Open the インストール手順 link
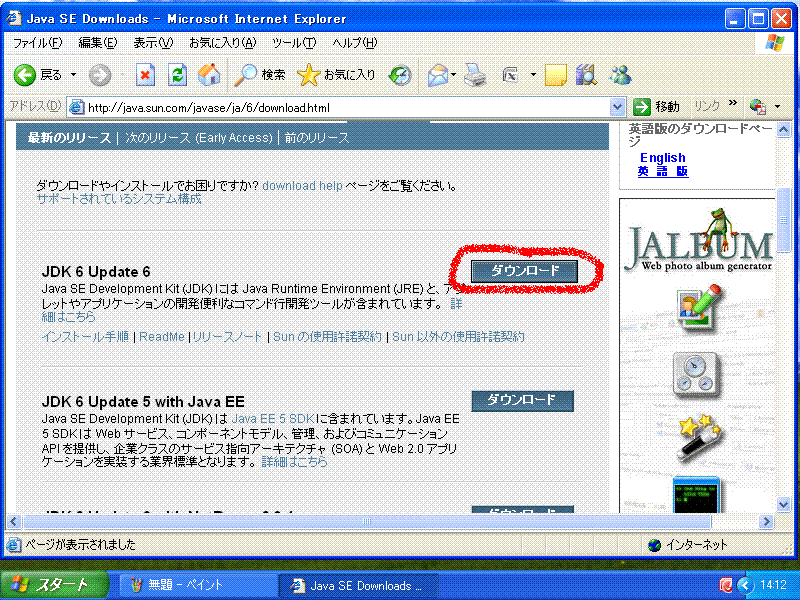Viewport: 800px width, 600px height. tap(85, 337)
